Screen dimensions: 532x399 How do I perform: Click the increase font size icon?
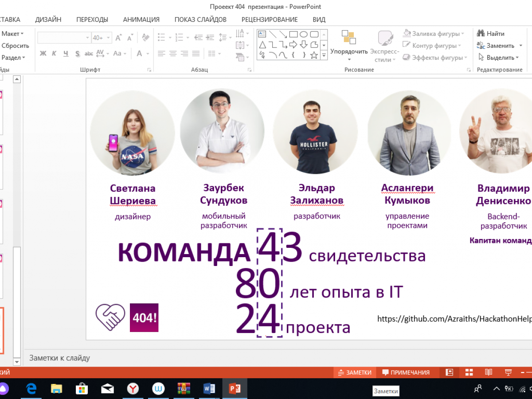pos(119,38)
